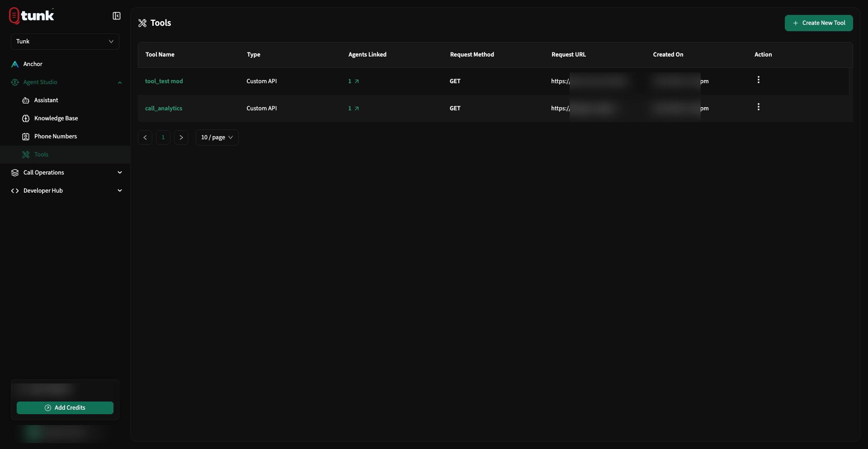Viewport: 868px width, 449px height.
Task: Collapse the sidebar panel icon
Action: [x=117, y=16]
